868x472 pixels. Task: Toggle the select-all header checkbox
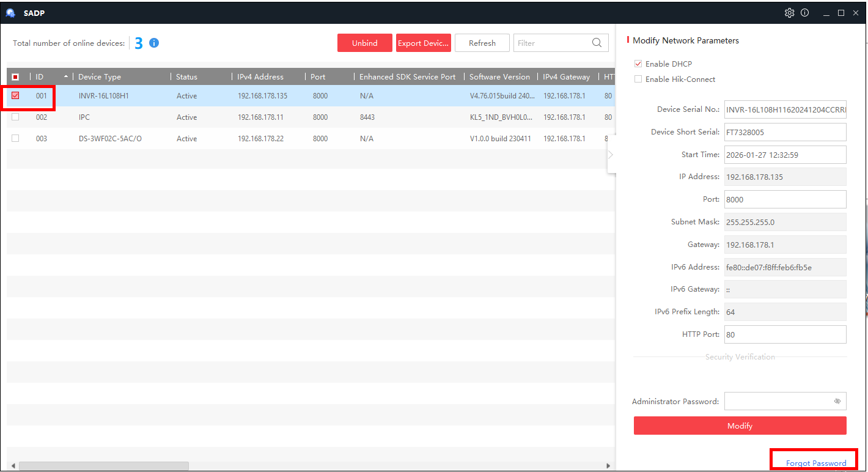pyautogui.click(x=16, y=77)
